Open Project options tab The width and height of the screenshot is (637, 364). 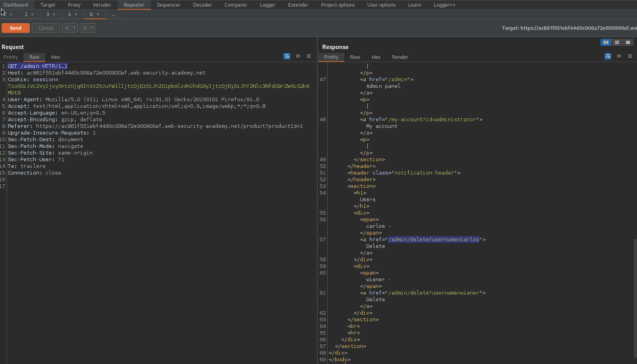(338, 5)
